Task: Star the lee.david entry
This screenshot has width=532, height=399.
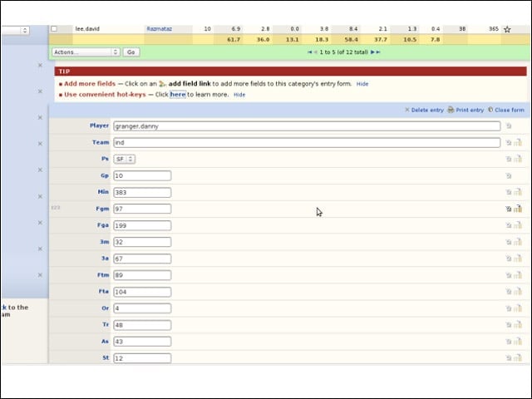Action: click(x=507, y=29)
